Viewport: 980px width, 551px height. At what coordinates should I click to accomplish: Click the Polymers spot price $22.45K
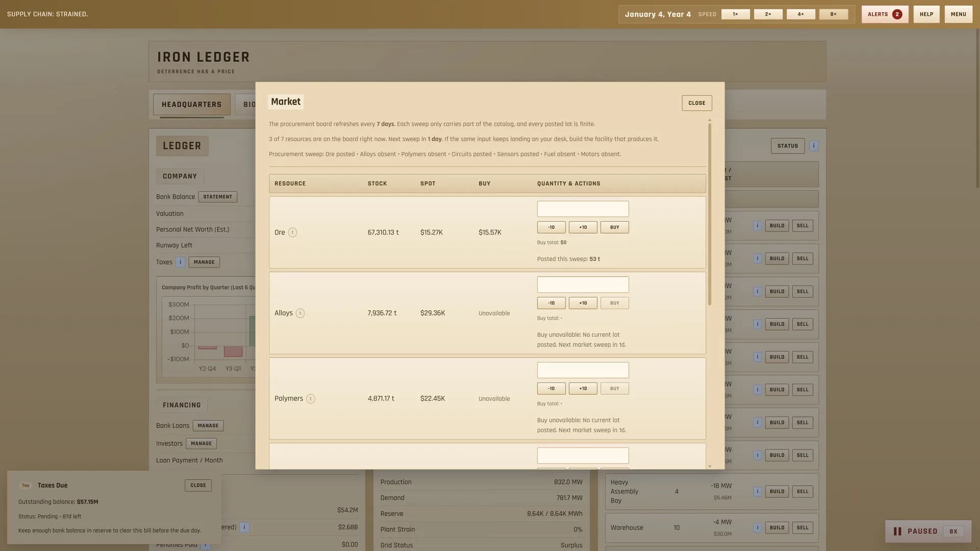[x=432, y=399]
